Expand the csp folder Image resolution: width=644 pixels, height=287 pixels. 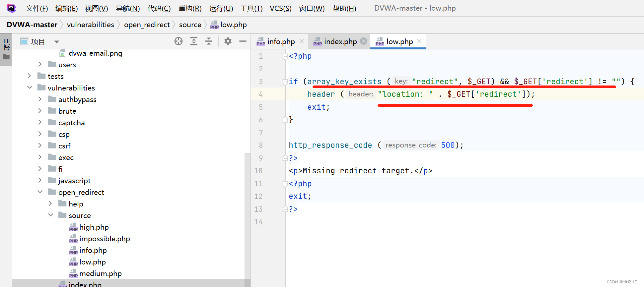(40, 134)
